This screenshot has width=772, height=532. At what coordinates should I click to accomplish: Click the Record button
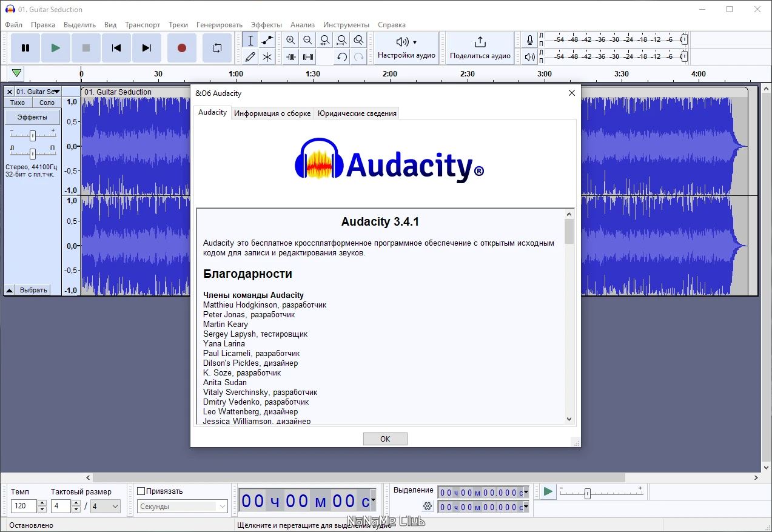click(181, 48)
